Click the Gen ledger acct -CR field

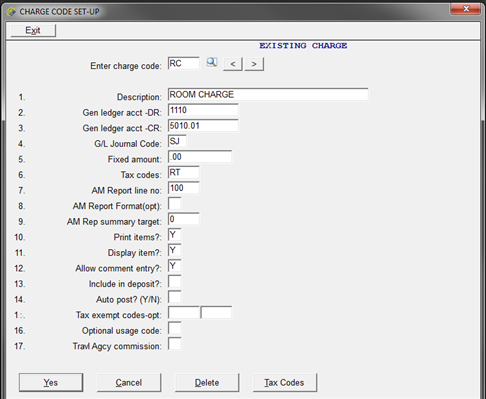203,126
